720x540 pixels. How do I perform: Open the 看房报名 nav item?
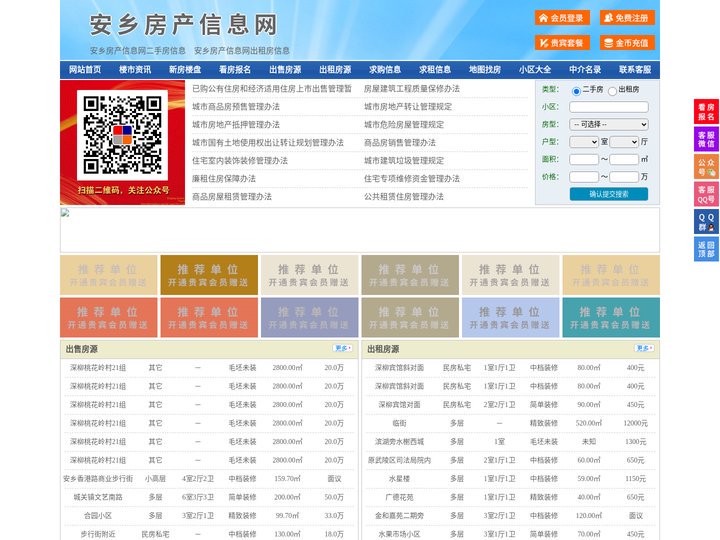235,70
